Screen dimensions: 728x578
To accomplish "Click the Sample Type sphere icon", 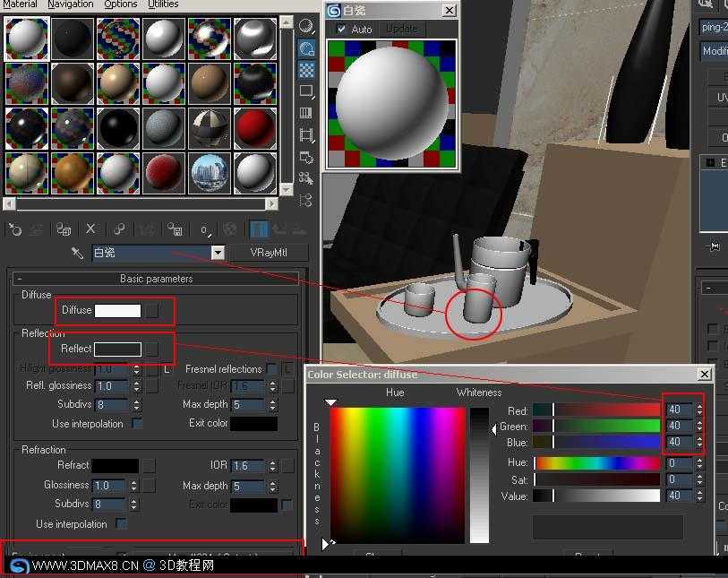I will click(x=306, y=26).
